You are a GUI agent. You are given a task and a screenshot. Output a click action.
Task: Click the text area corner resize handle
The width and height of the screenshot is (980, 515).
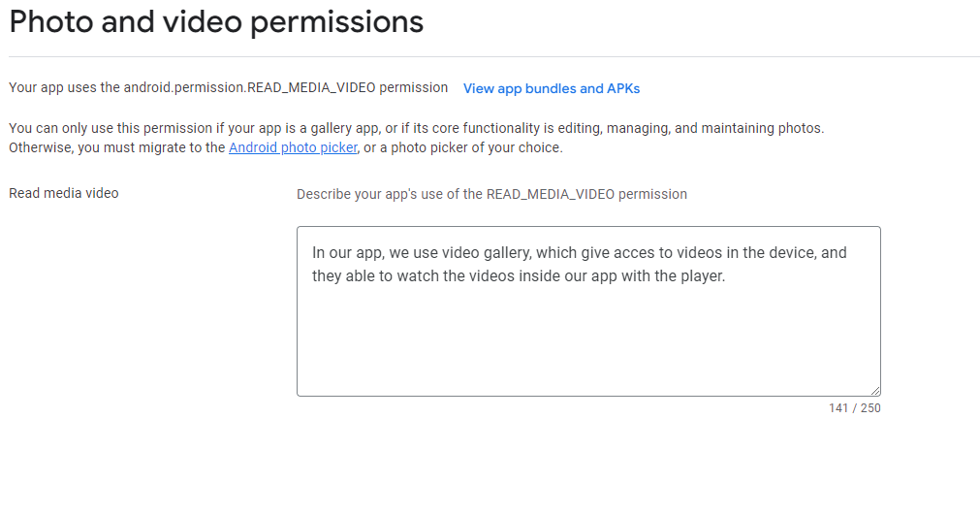[875, 391]
